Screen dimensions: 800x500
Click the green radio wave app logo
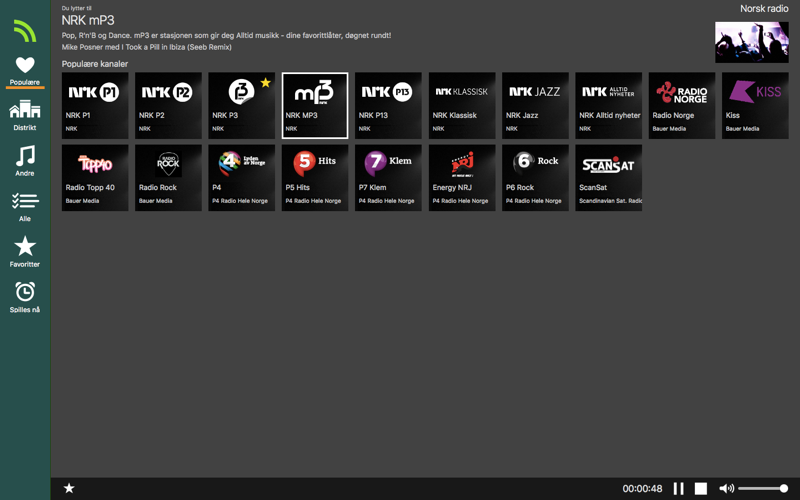point(25,31)
